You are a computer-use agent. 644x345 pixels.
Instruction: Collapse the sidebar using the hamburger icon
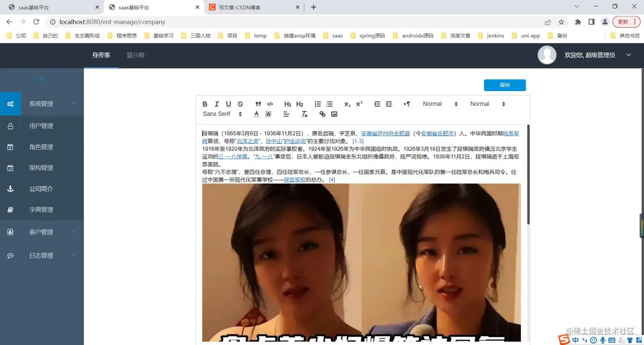42,80
